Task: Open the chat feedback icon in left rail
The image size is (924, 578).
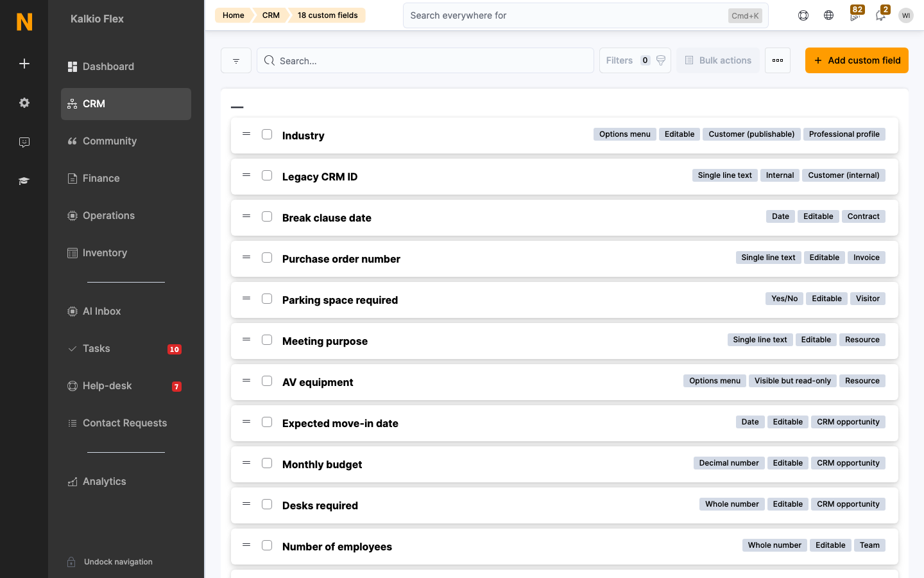Action: click(x=24, y=142)
